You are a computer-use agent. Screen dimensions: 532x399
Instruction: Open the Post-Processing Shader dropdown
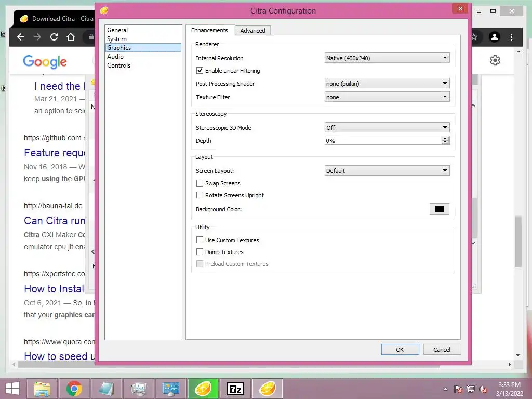[x=387, y=84]
